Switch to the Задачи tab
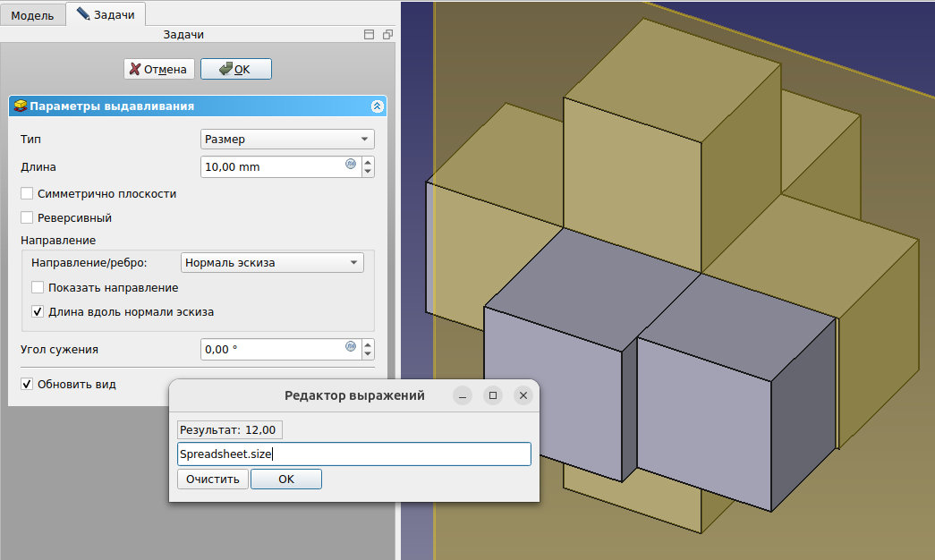This screenshot has height=560, width=935. click(106, 13)
